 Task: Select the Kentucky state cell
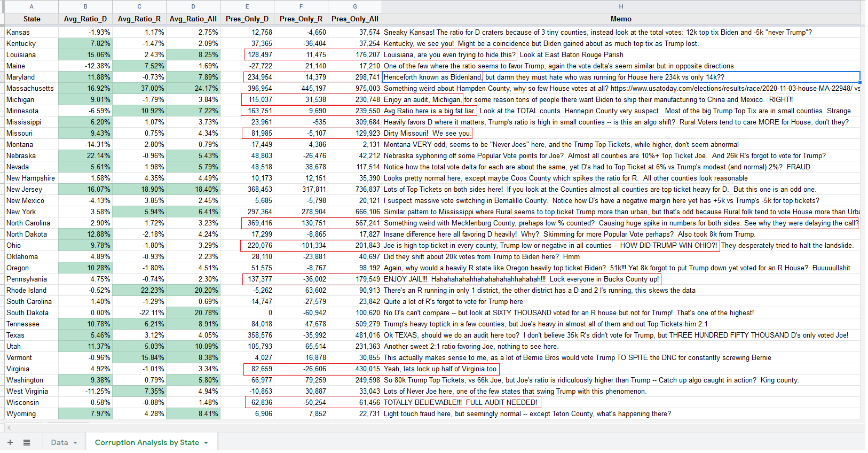(31, 43)
